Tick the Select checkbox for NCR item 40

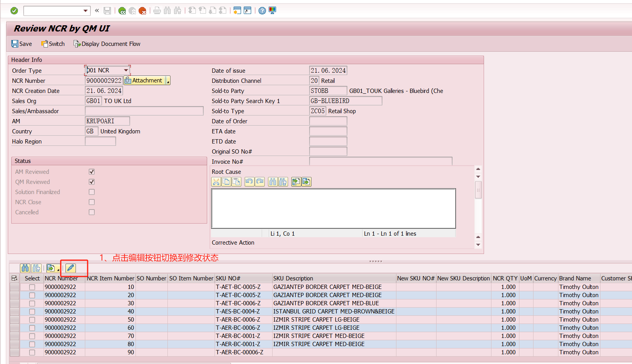tap(32, 311)
